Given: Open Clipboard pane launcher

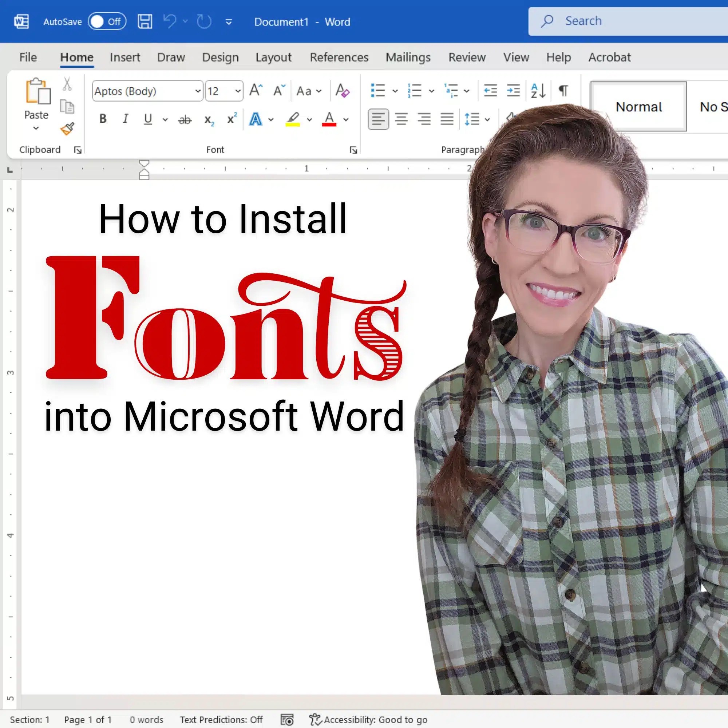Looking at the screenshot, I should point(78,150).
